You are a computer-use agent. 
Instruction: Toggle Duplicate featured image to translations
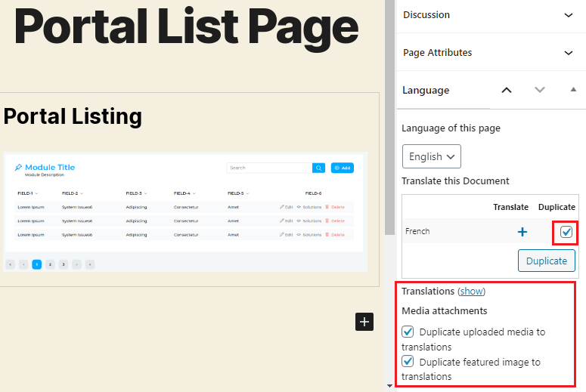pyautogui.click(x=408, y=362)
